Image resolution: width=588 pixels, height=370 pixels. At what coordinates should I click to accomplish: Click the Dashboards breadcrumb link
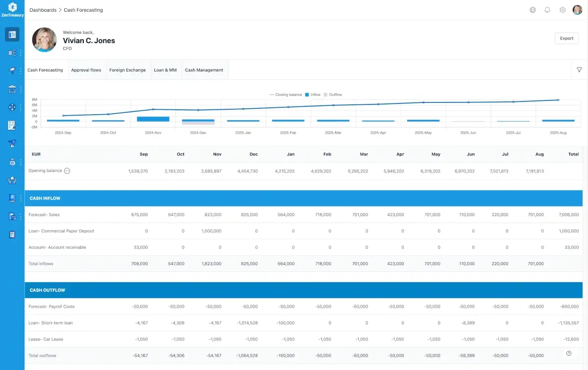click(43, 10)
